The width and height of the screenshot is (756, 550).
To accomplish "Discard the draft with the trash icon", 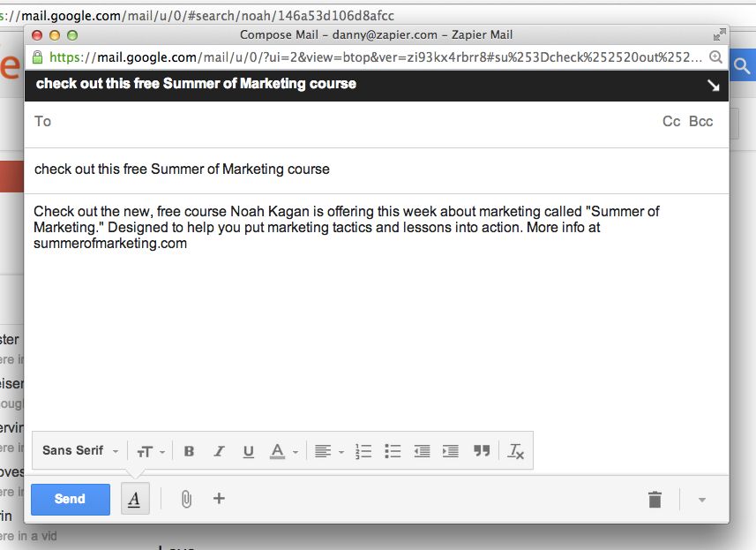I will (655, 500).
